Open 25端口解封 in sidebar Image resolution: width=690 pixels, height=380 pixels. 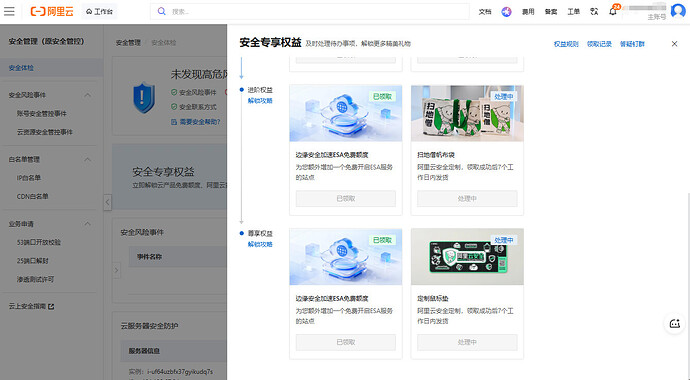(33, 261)
